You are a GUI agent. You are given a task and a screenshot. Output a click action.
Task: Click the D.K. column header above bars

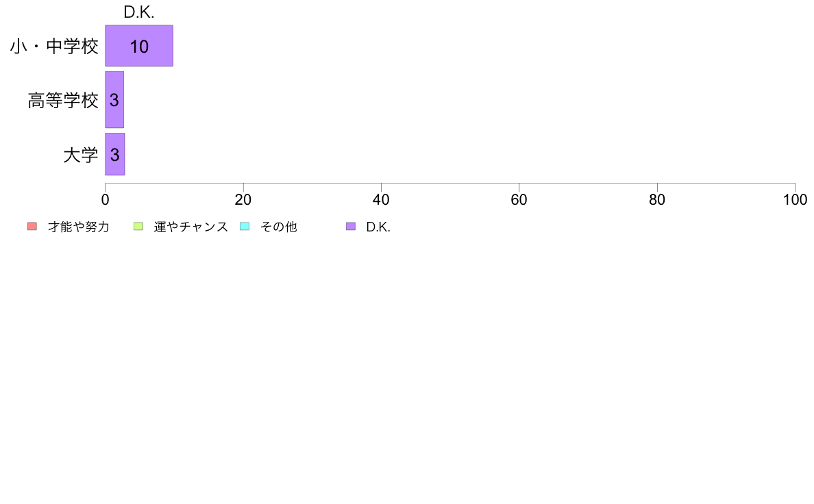click(x=139, y=12)
